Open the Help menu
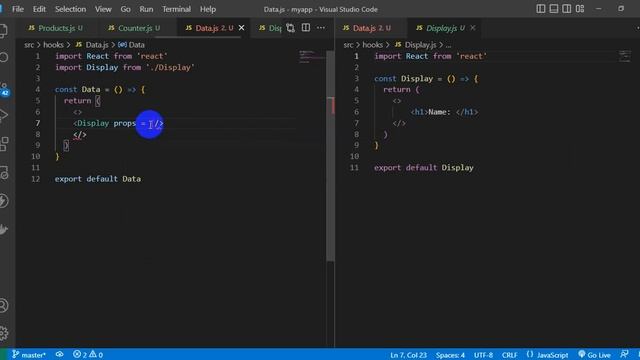This screenshot has width=640, height=360. pos(208,9)
